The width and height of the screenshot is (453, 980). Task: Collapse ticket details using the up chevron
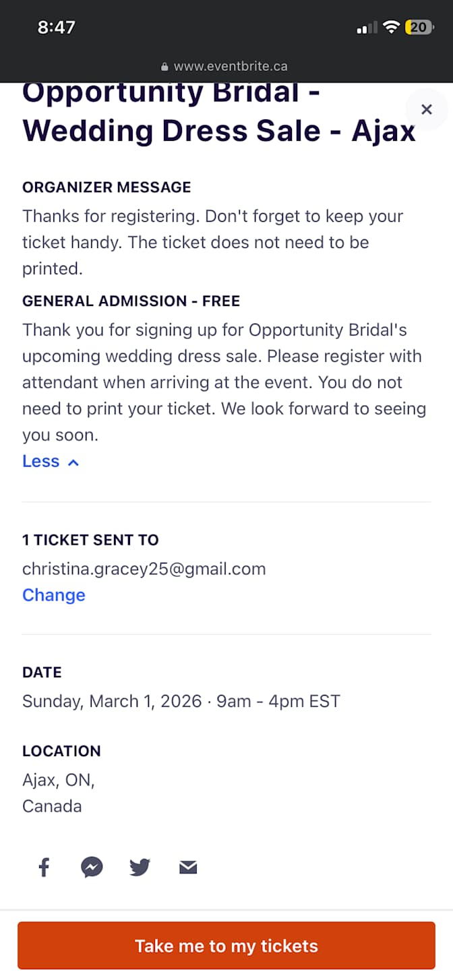point(73,462)
